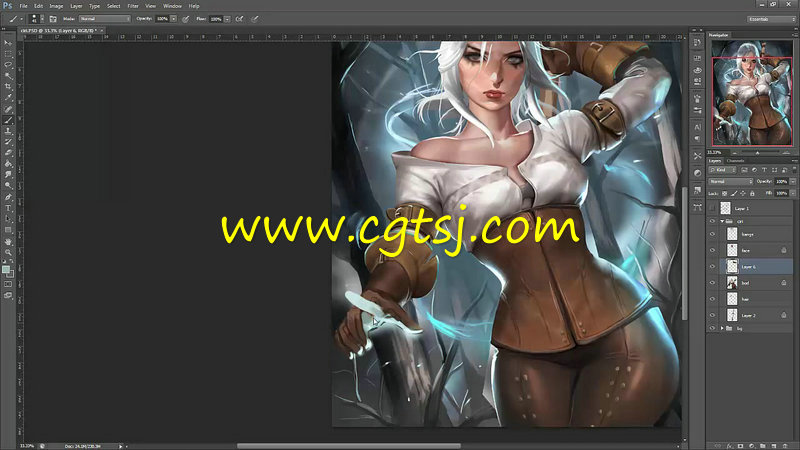Screen dimensions: 800x450
Task: Open the Brush panel toggle in options bar
Action: 53,19
